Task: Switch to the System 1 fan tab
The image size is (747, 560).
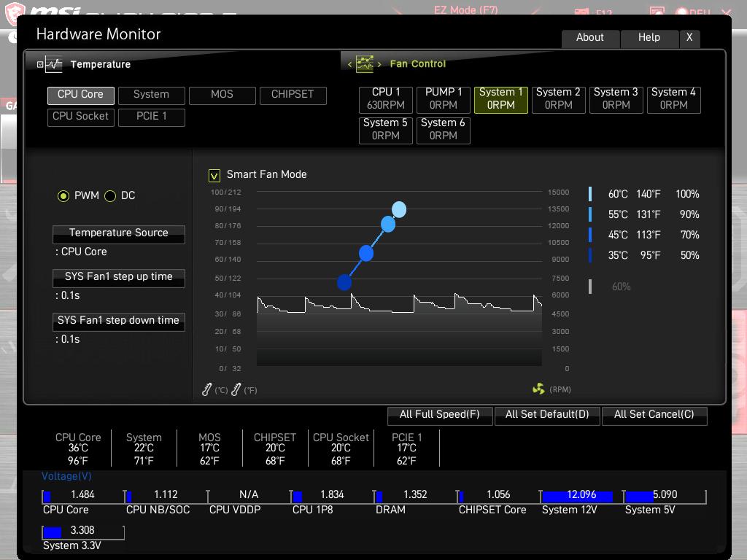Action: [x=501, y=99]
